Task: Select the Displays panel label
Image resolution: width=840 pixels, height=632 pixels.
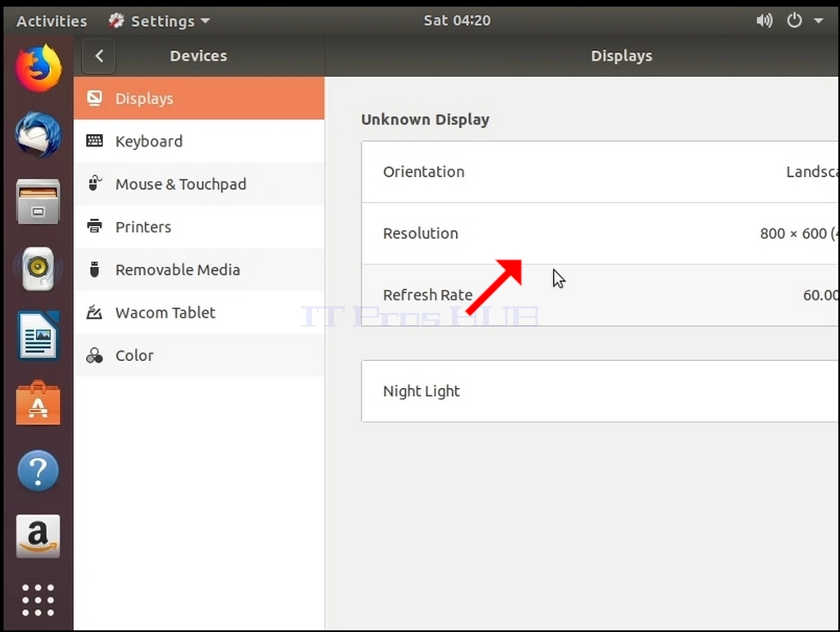Action: click(x=144, y=98)
